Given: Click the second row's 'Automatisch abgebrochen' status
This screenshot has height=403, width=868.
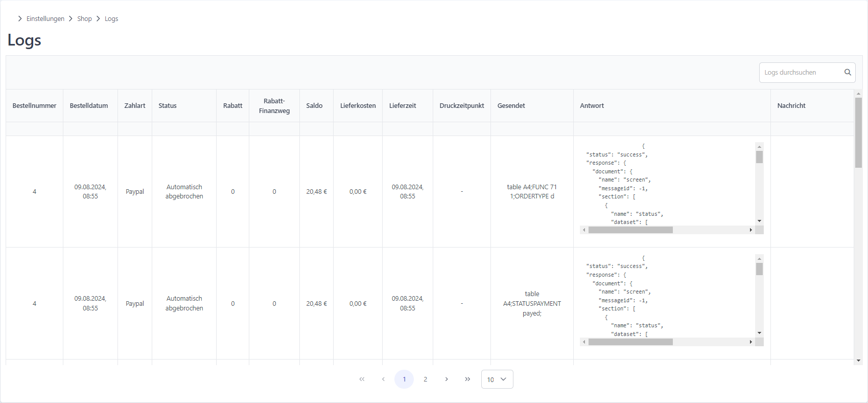Looking at the screenshot, I should (184, 303).
